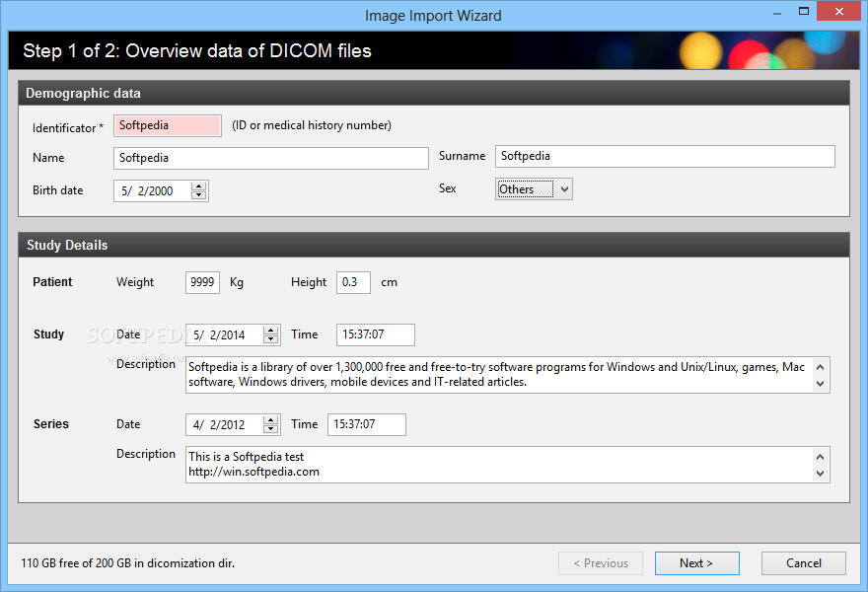Click the Identificator label
The height and width of the screenshot is (592, 868).
[67, 128]
